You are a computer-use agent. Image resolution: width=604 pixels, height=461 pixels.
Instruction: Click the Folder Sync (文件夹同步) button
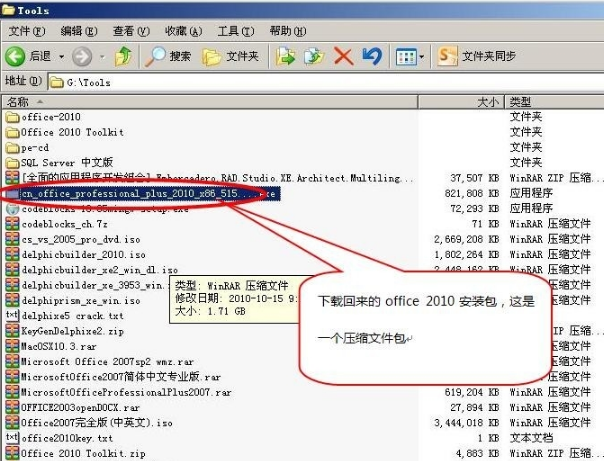point(479,56)
